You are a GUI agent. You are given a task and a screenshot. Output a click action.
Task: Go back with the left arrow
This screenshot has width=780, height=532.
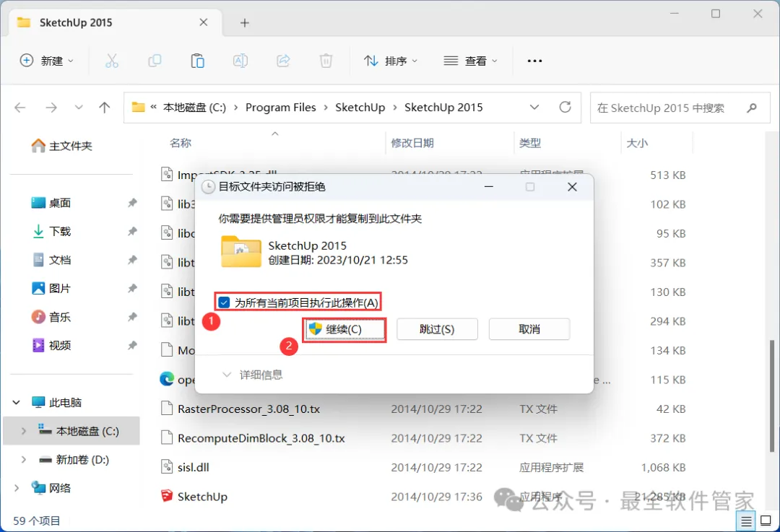click(x=20, y=108)
